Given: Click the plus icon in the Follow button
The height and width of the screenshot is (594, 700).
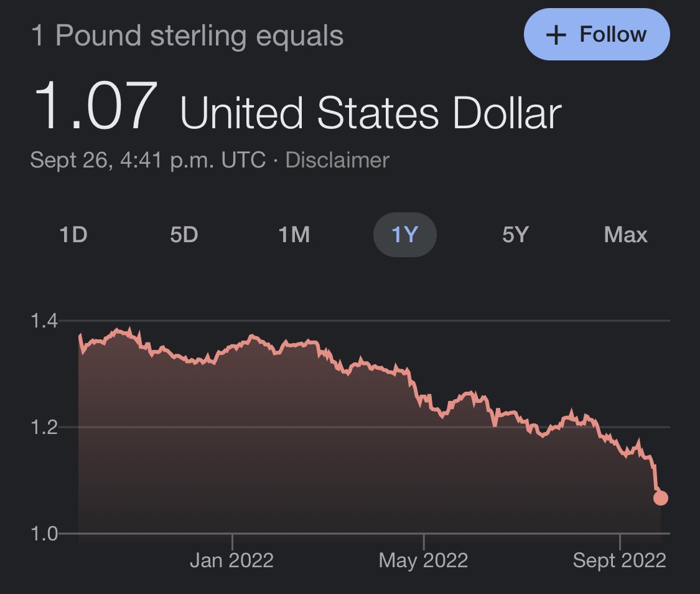Looking at the screenshot, I should [x=555, y=35].
